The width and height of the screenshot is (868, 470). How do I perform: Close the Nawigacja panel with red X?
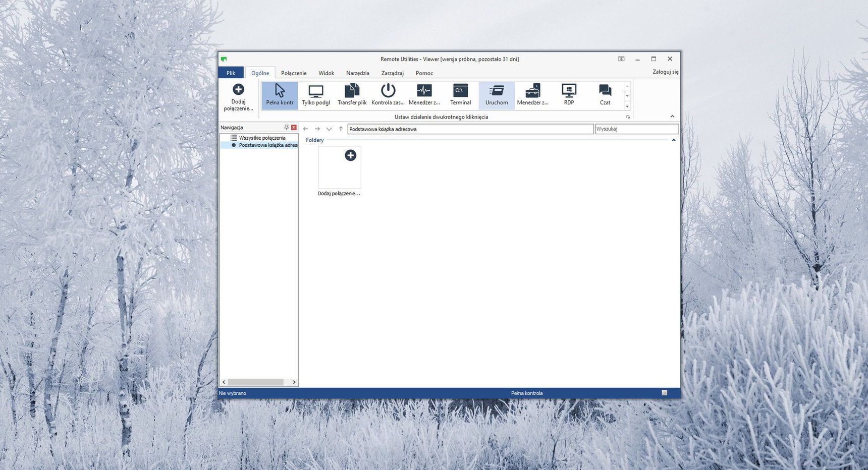pyautogui.click(x=294, y=128)
